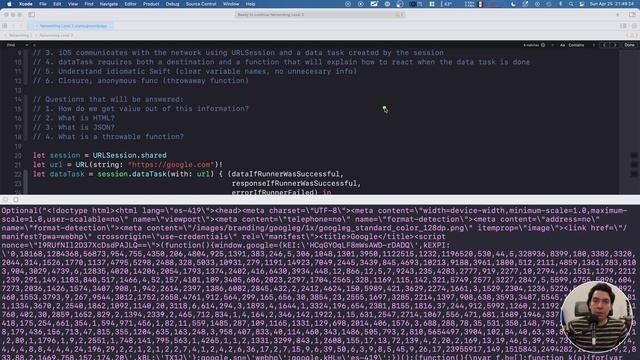Open the Product menu
The width and height of the screenshot is (640, 360).
[151, 4]
